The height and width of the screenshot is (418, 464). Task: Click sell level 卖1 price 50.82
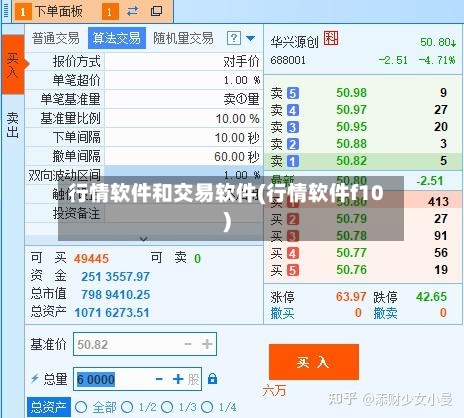pos(351,161)
